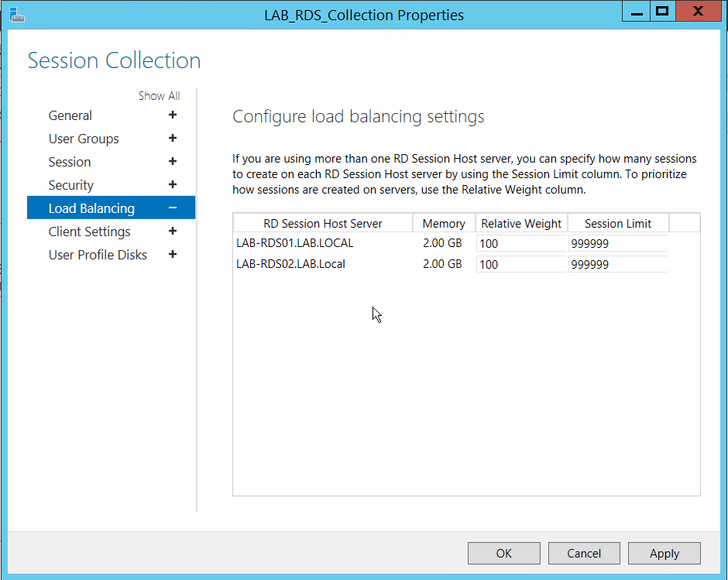Edit Relative Weight for LAB-RDS02
The height and width of the screenshot is (580, 728).
[520, 264]
